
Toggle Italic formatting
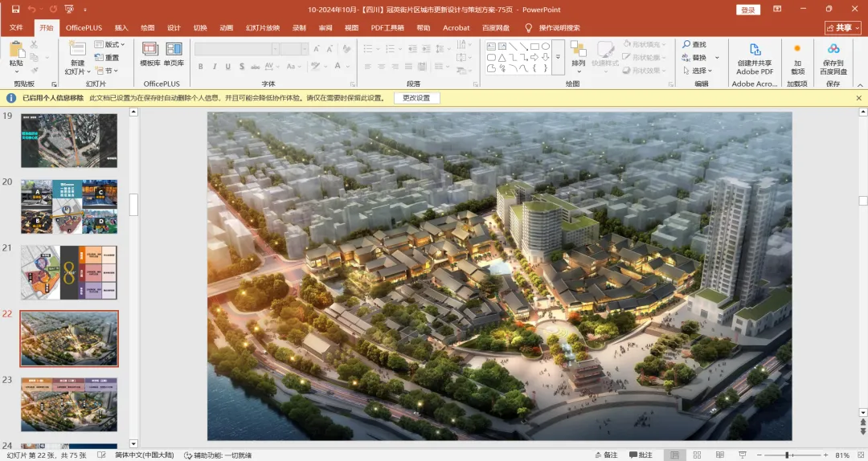[215, 67]
